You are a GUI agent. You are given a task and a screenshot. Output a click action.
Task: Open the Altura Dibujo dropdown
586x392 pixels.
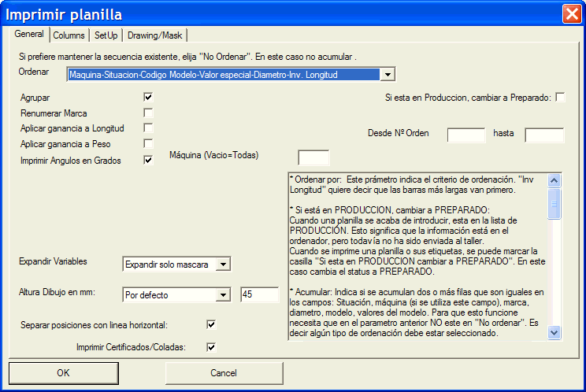(x=223, y=295)
